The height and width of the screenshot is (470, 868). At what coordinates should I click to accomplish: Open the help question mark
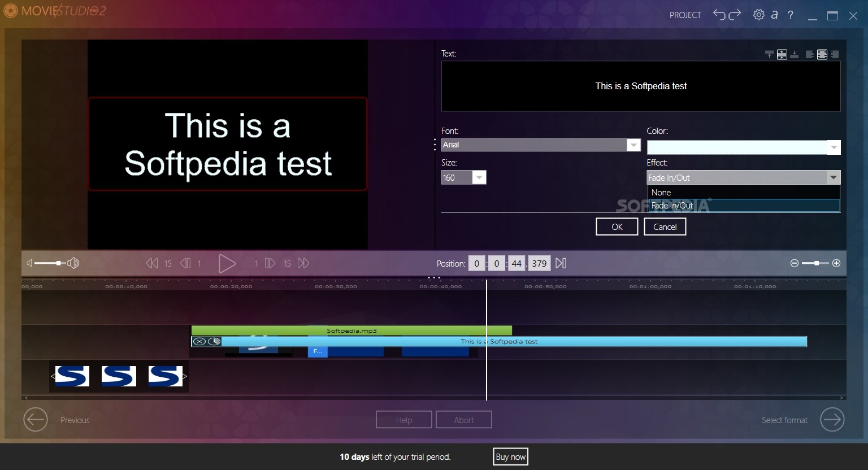click(x=791, y=15)
